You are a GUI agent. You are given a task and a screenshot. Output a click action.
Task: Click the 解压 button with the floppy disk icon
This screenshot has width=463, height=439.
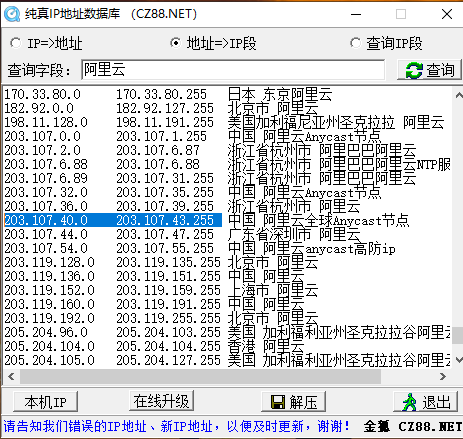coord(293,402)
